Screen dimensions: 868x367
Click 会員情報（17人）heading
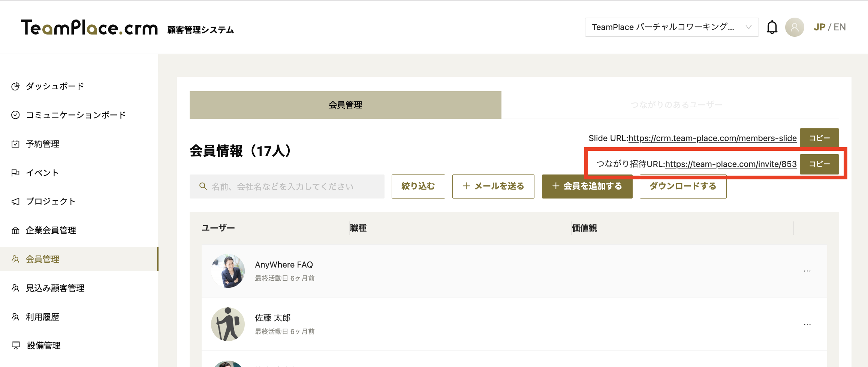tap(240, 151)
